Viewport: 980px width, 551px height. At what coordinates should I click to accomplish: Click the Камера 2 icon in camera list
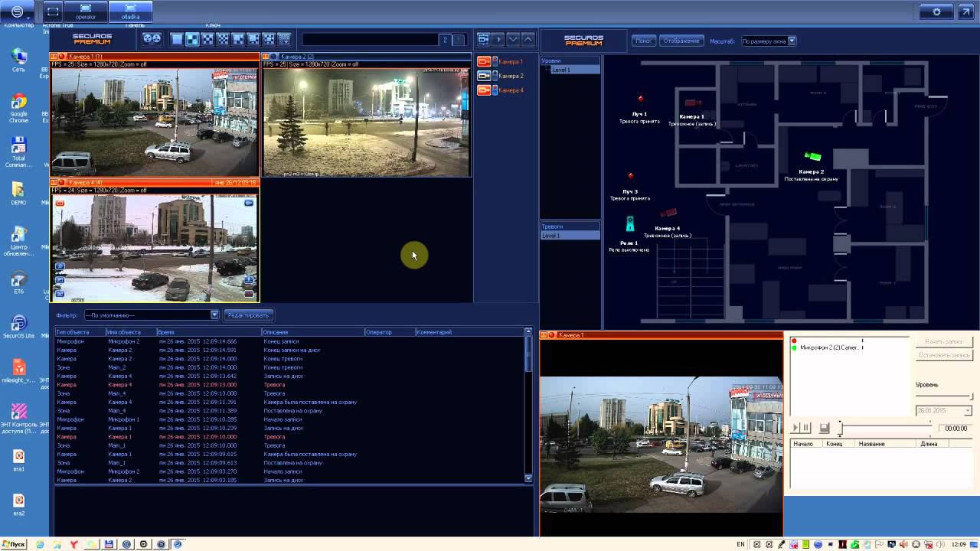pos(484,76)
